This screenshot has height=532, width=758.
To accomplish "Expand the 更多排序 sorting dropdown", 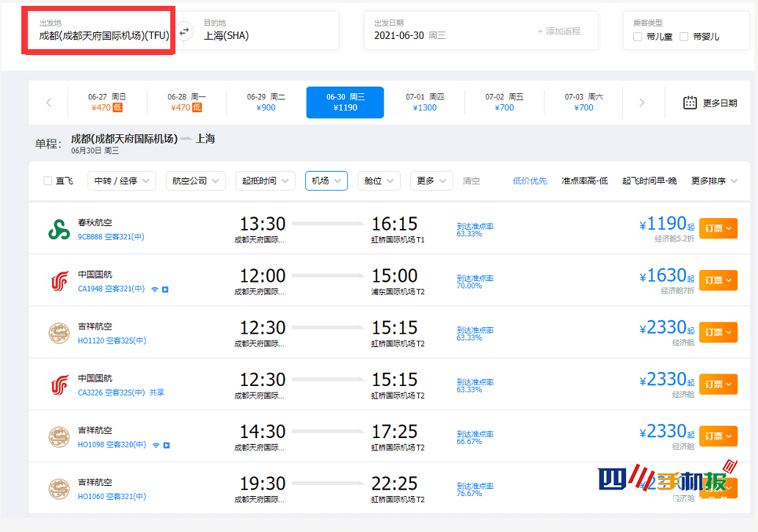I will click(x=714, y=181).
